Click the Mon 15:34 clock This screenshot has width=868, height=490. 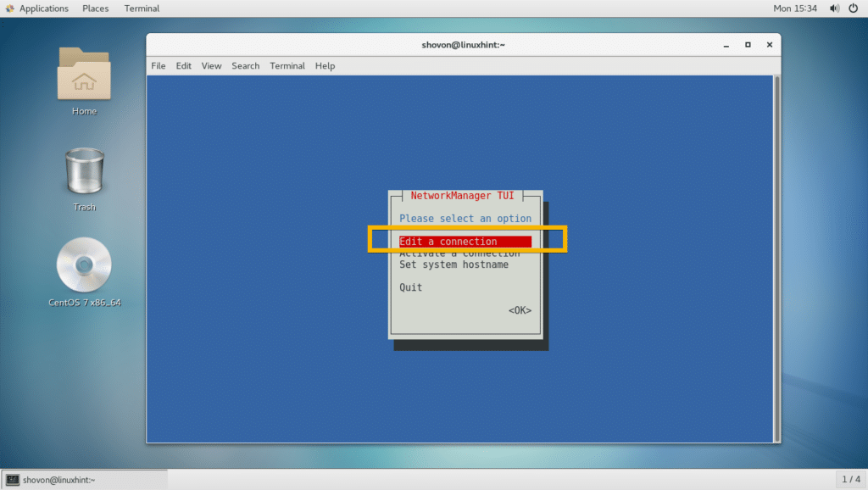click(x=797, y=8)
